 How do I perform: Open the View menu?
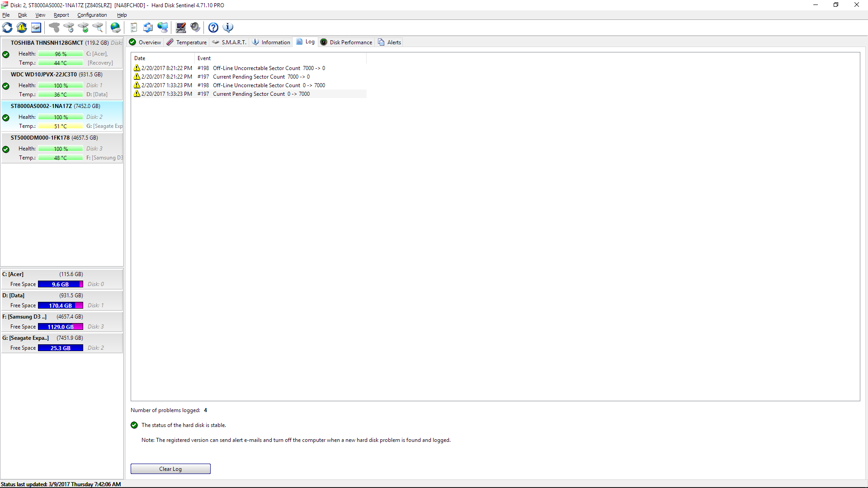(40, 15)
